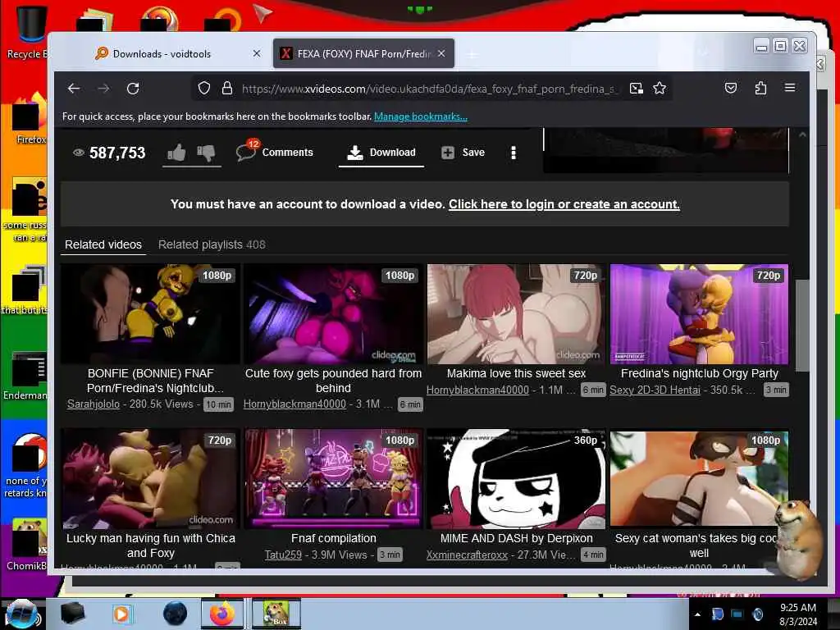Open uploader Tatu259's profile link
The height and width of the screenshot is (630, 840).
[283, 555]
